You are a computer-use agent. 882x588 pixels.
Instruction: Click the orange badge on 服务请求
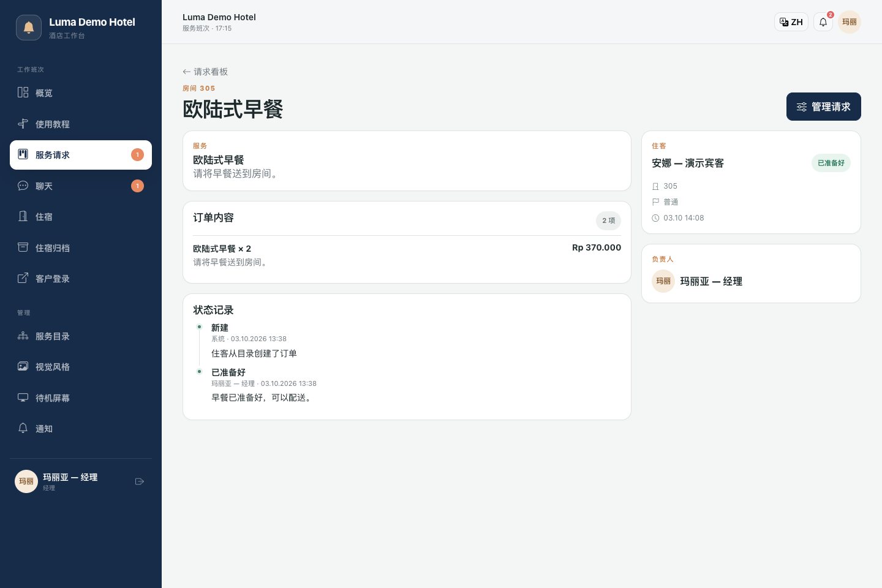(x=138, y=155)
